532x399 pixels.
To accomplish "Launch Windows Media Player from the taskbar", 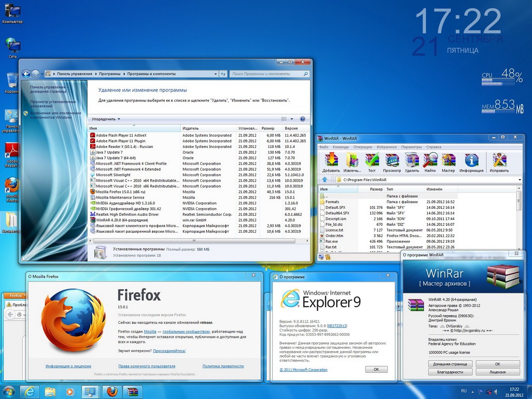I will click(70, 392).
